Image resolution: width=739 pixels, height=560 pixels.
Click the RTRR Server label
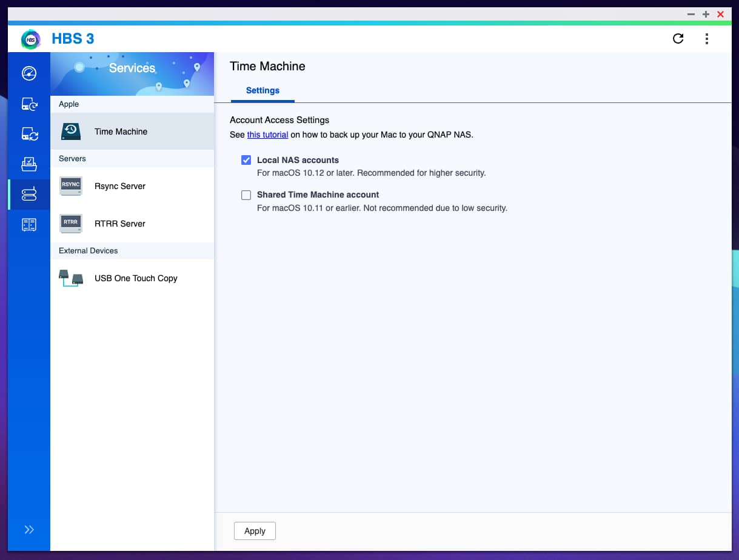(x=120, y=224)
